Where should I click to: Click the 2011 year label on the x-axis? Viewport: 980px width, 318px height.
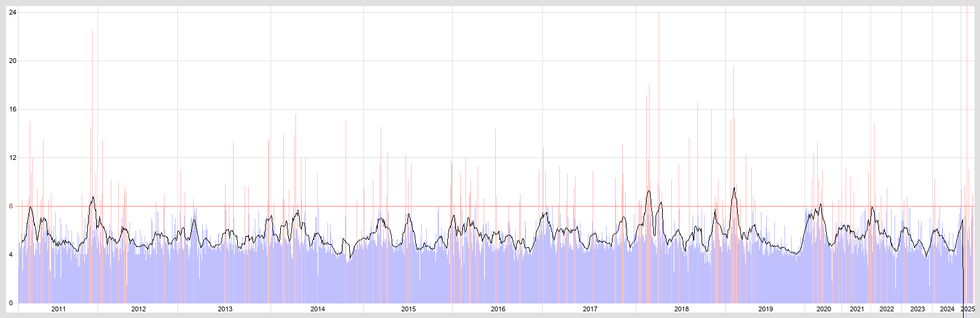click(59, 309)
